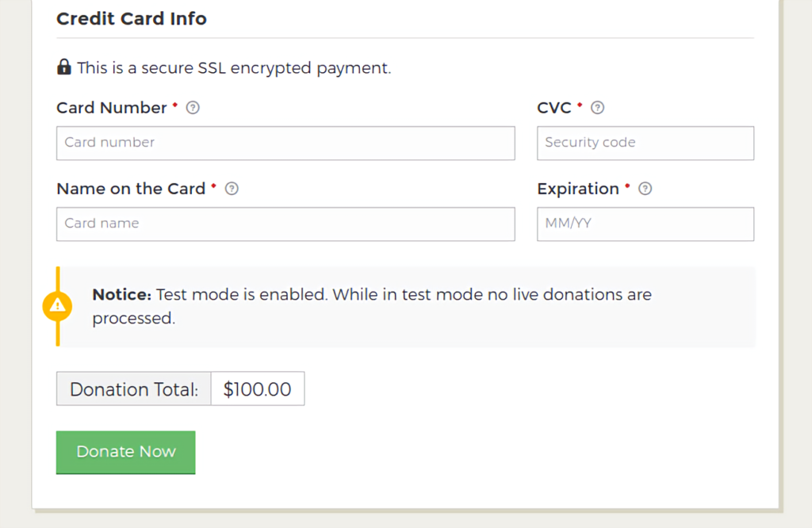Select the CVC field label
This screenshot has width=812, height=528.
point(554,108)
